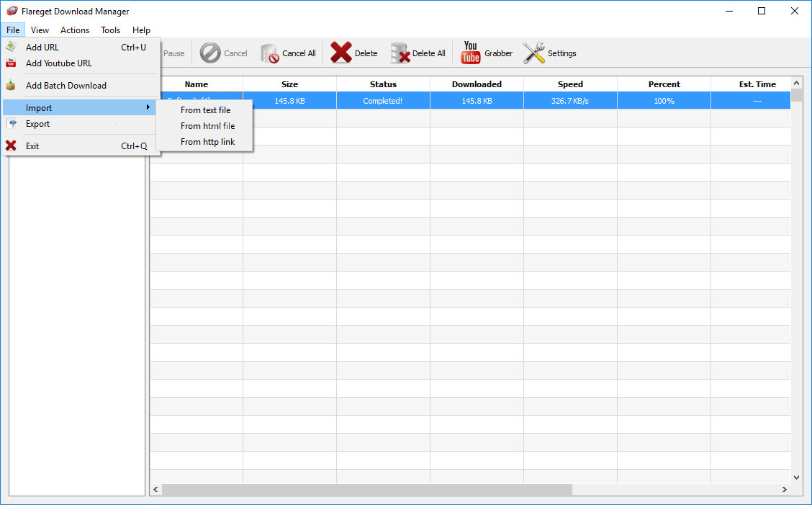The height and width of the screenshot is (505, 812).
Task: Click the 100% percent cell
Action: tap(664, 101)
